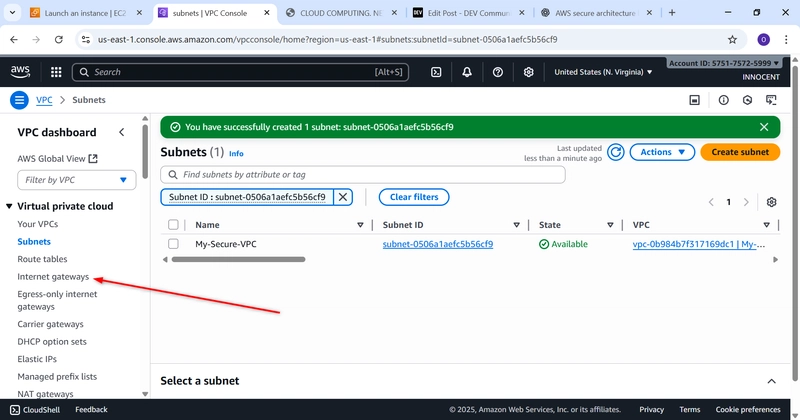
Task: Switch to the Launch an instance EC2 tab
Action: [86, 13]
